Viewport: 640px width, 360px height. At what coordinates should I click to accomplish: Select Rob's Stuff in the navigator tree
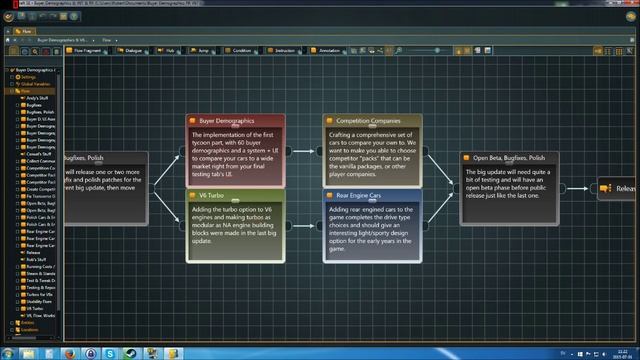[36, 260]
